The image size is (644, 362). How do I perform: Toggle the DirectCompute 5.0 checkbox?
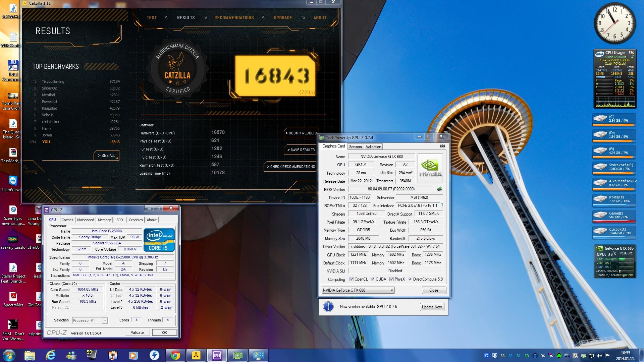point(410,279)
